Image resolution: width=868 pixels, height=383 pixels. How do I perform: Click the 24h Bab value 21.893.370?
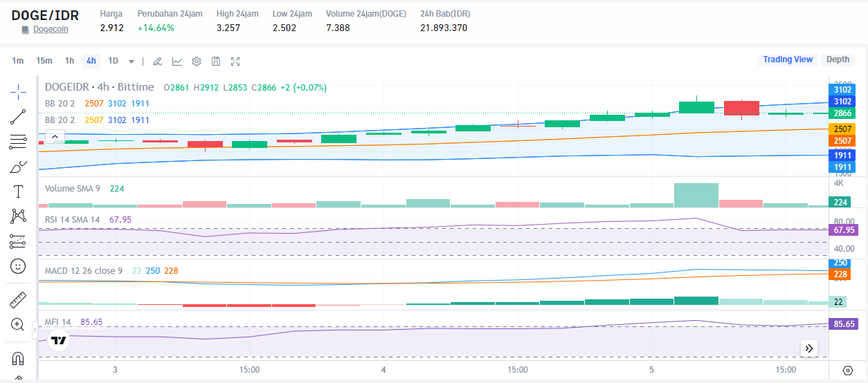coord(444,28)
